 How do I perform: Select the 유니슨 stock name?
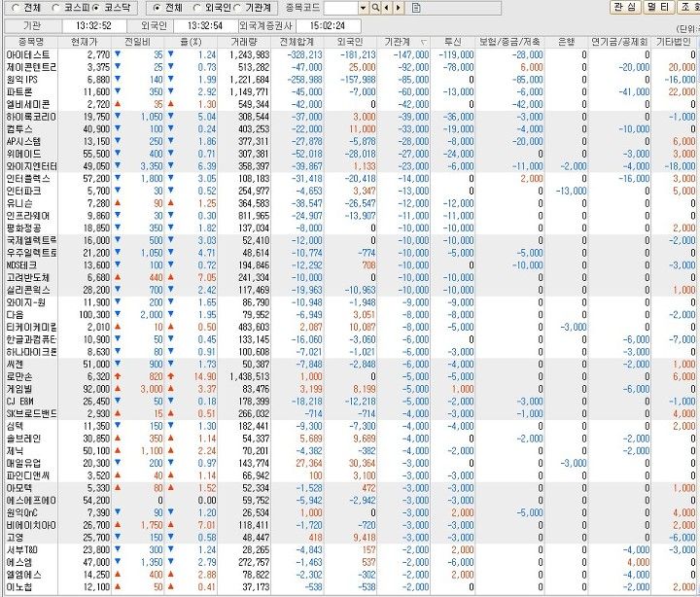[x=19, y=203]
